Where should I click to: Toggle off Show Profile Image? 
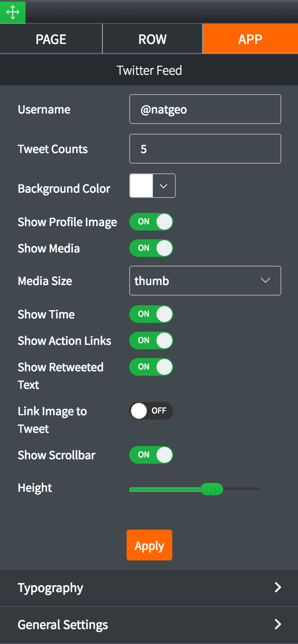tap(151, 222)
